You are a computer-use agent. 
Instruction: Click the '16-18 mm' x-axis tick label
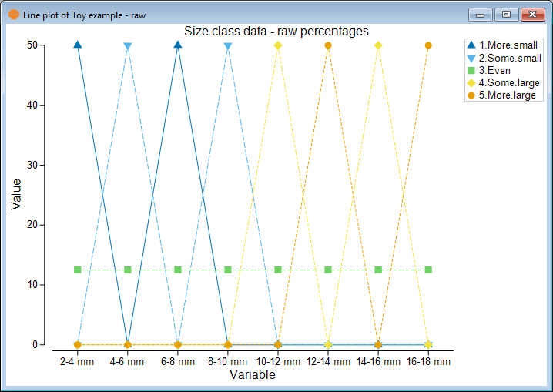tap(428, 360)
